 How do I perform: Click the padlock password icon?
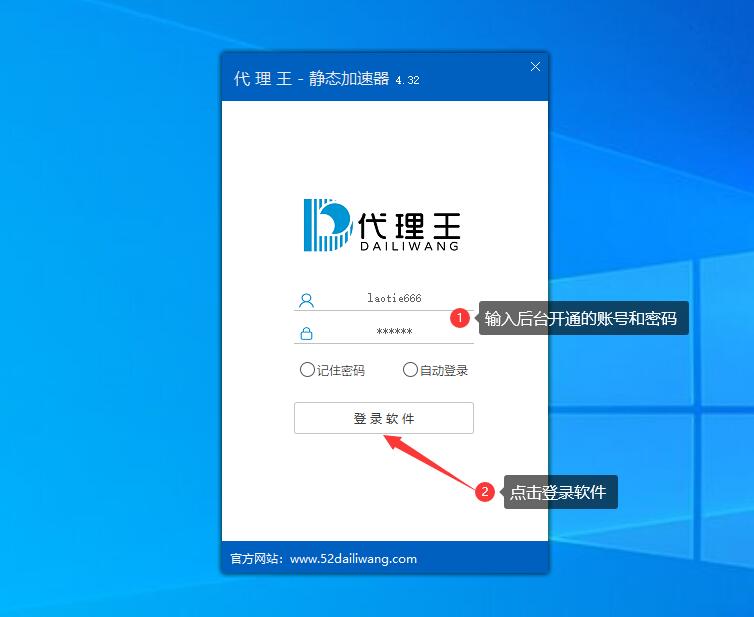click(x=306, y=333)
